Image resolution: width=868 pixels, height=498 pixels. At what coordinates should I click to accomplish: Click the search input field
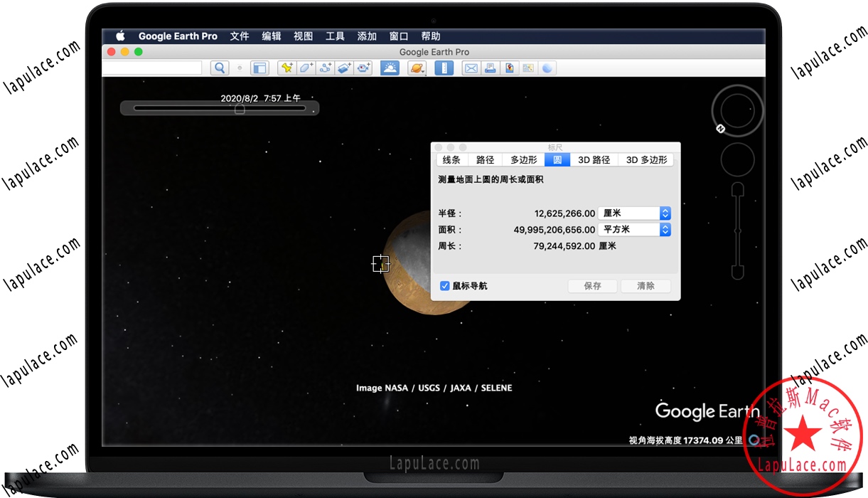(152, 68)
